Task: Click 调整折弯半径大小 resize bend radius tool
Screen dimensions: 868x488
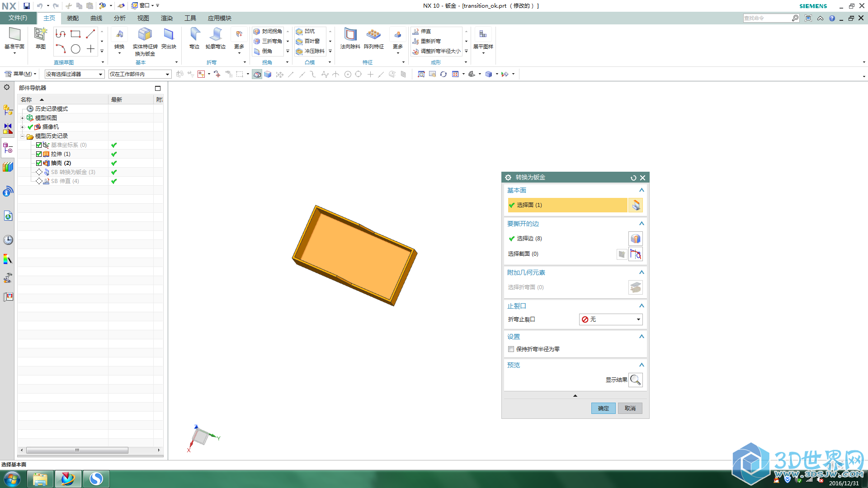Action: pos(437,51)
